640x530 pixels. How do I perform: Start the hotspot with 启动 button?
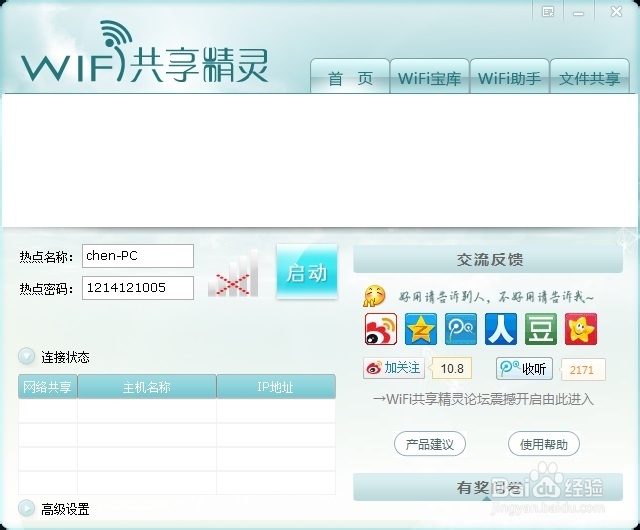coord(307,272)
